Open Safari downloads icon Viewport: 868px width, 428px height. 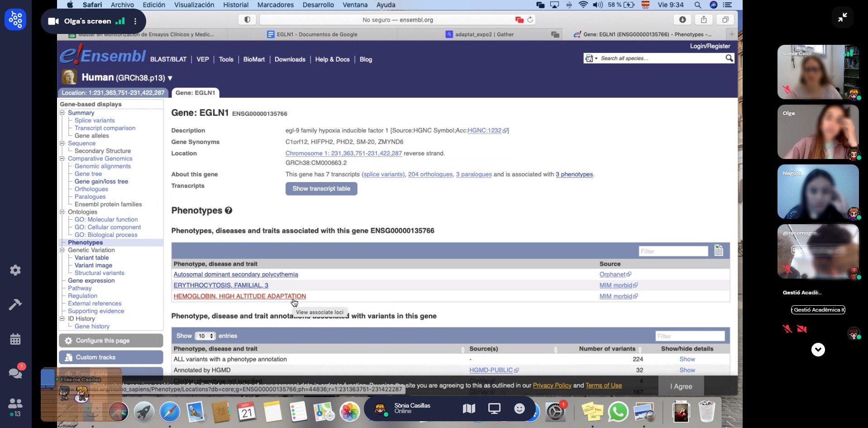click(682, 19)
